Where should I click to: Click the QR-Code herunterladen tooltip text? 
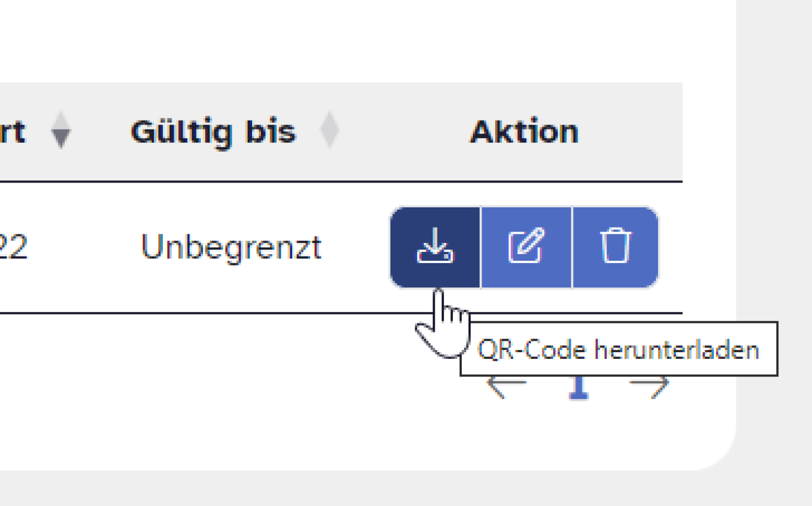click(x=619, y=349)
